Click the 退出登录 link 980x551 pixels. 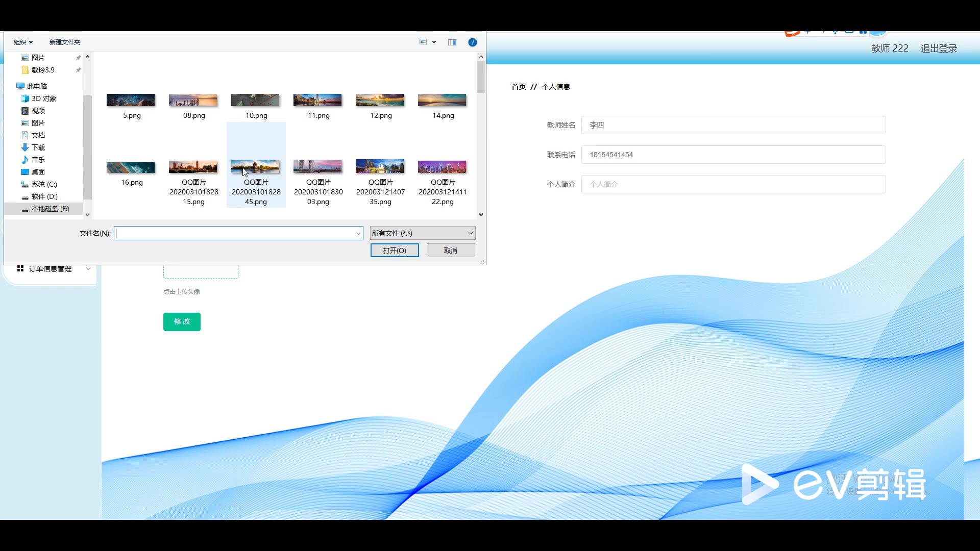(939, 48)
